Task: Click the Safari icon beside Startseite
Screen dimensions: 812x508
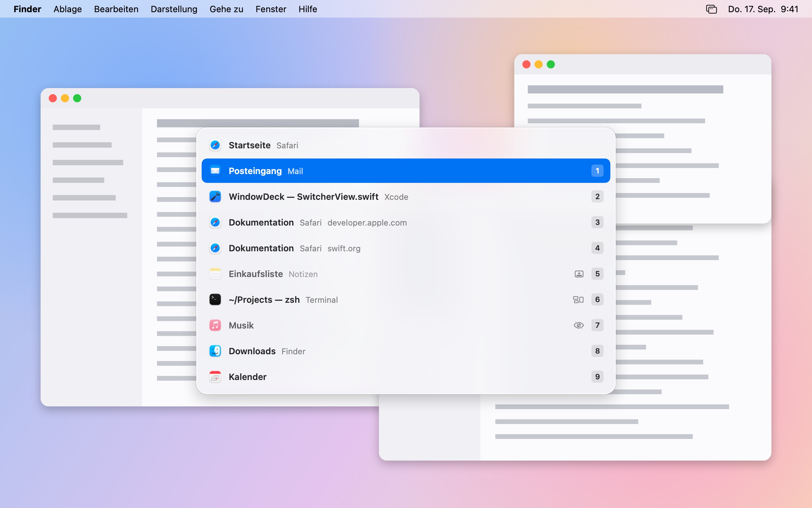Action: 215,145
